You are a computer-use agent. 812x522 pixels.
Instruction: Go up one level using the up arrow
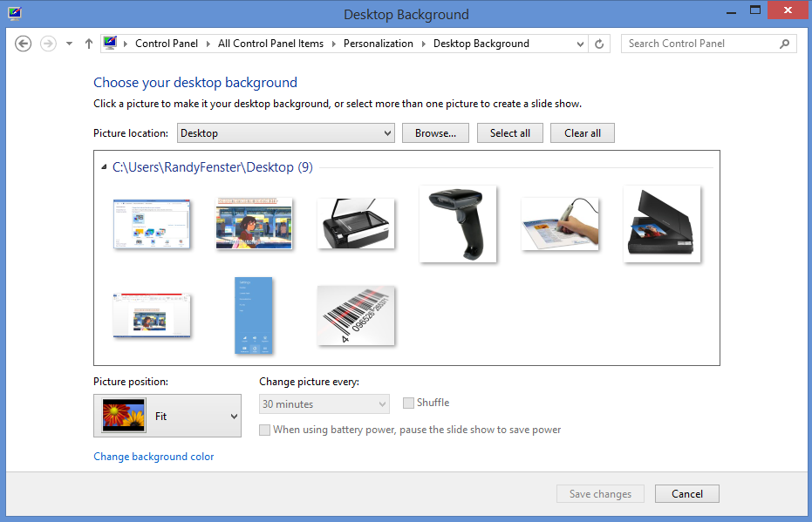click(88, 43)
